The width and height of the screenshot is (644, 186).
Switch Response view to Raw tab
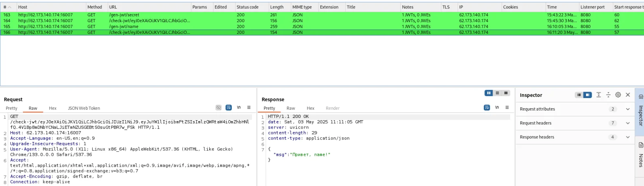point(291,108)
